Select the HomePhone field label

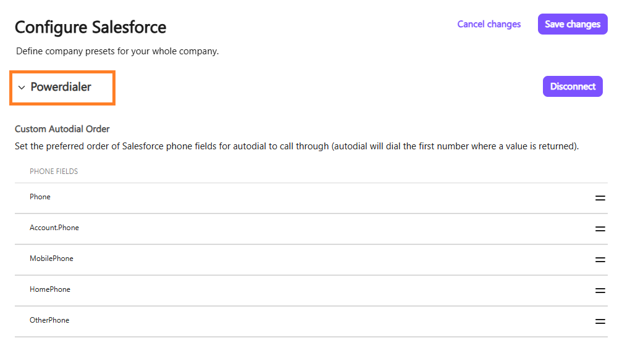point(50,289)
